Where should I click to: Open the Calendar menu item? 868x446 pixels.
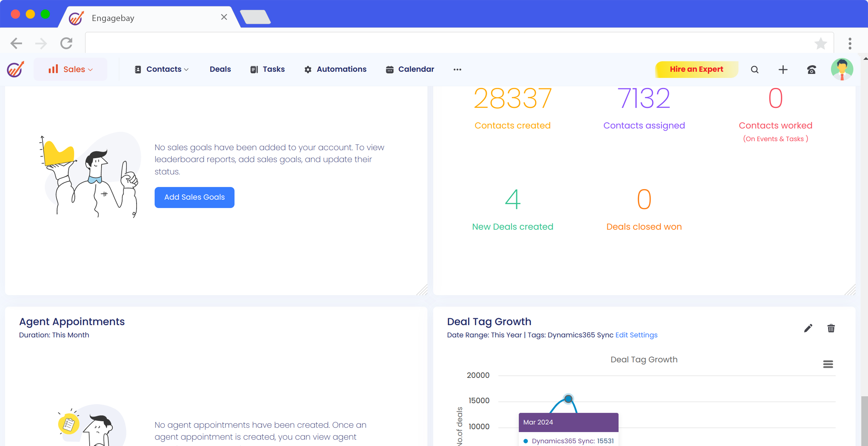click(x=410, y=69)
